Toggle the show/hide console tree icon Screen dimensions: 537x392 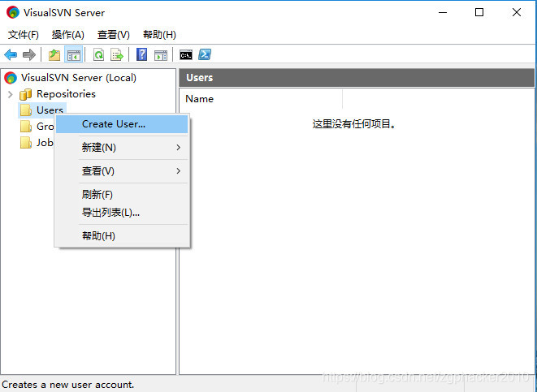click(74, 54)
